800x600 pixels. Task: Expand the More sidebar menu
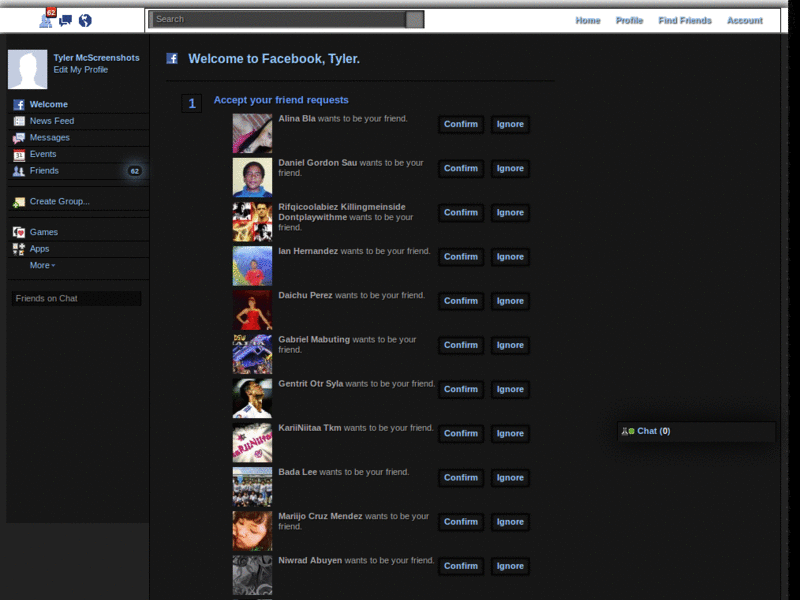pos(42,265)
